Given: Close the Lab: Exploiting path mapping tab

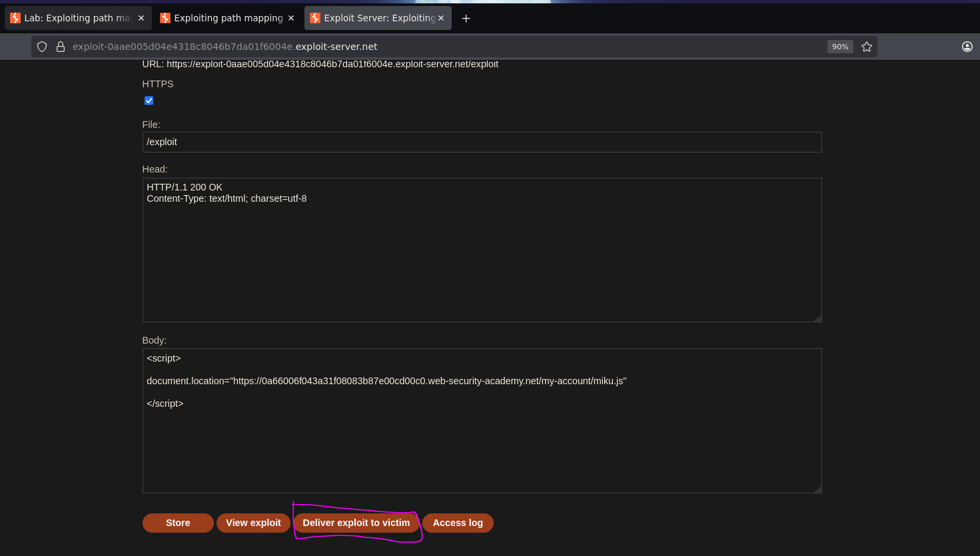Looking at the screenshot, I should click(141, 18).
